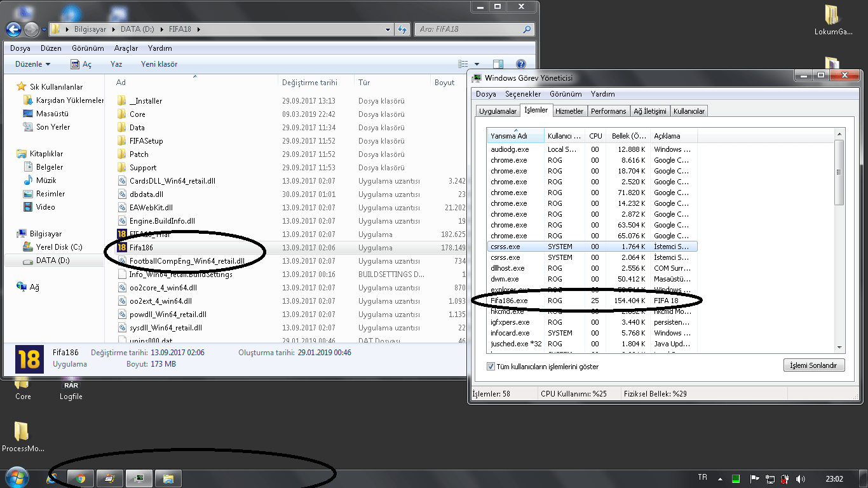868x488 pixels.
Task: Open Seçenekler menu in Task Manager
Action: [x=523, y=94]
